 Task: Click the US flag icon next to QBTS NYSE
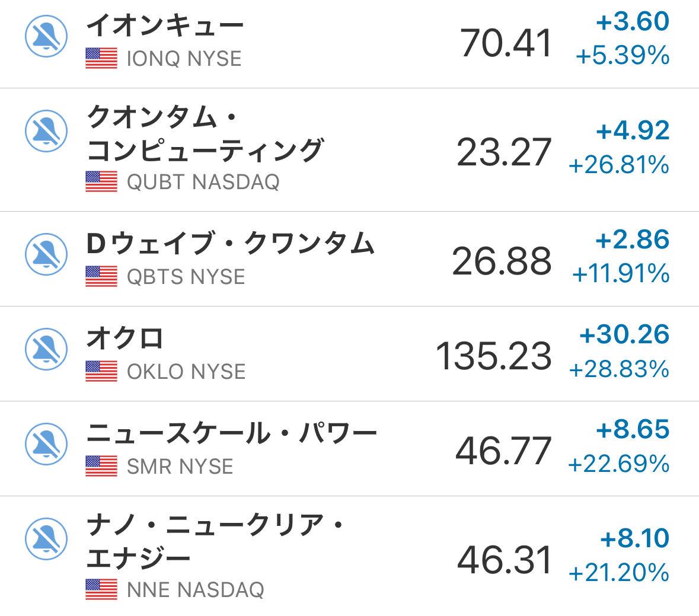(101, 276)
